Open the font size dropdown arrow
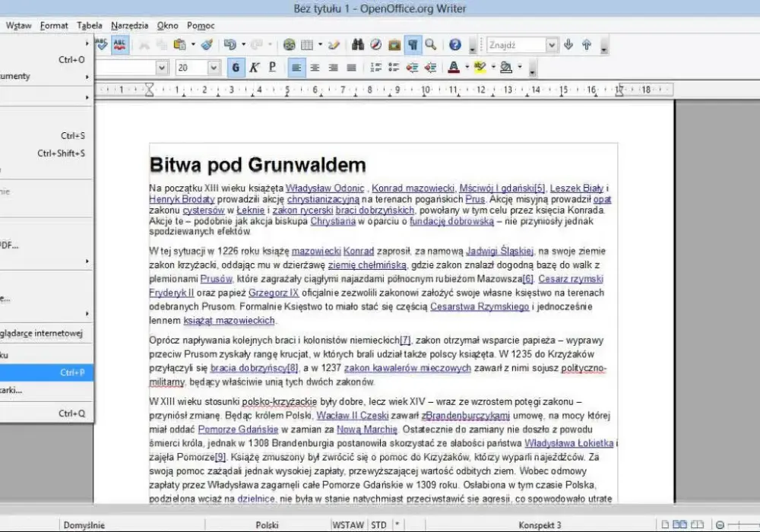Image resolution: width=760 pixels, height=532 pixels. coord(214,68)
